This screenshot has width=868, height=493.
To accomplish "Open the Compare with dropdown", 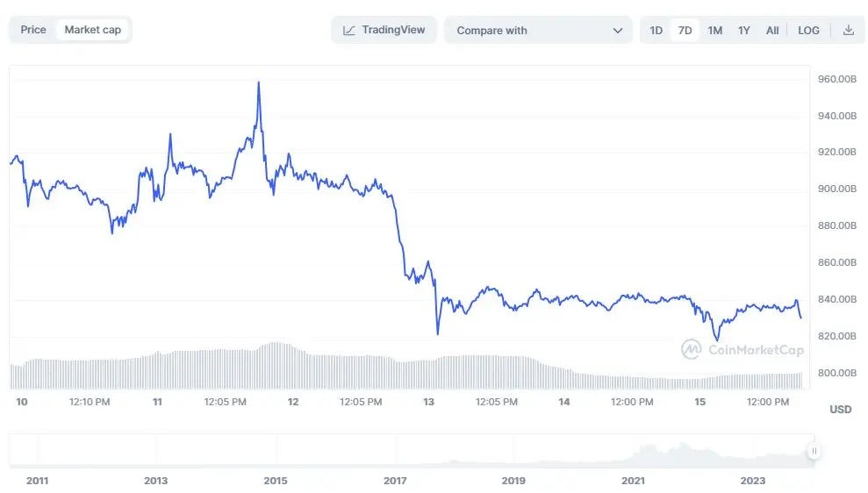I will (537, 30).
